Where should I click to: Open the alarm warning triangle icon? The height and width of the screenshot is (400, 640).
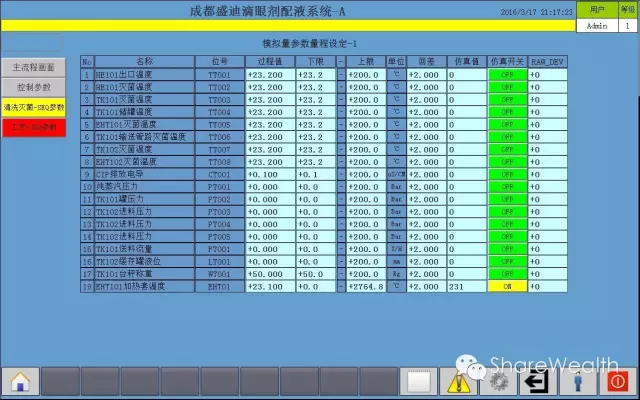pos(459,381)
